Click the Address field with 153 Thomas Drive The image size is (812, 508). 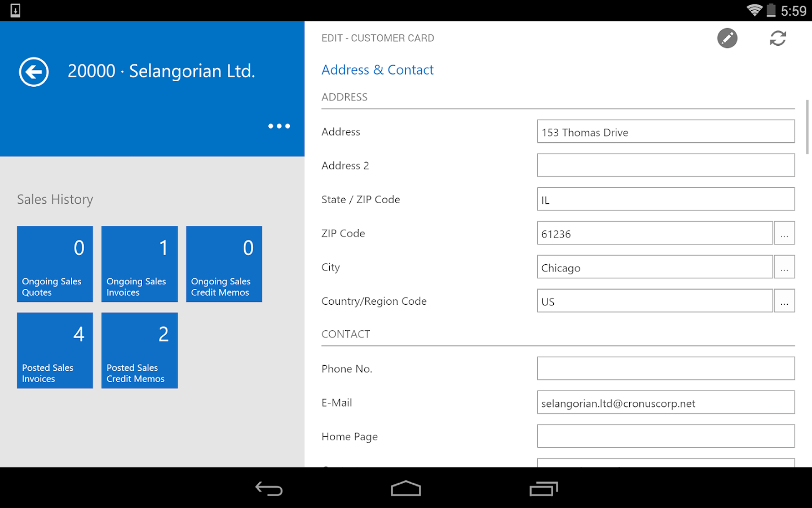click(x=665, y=132)
